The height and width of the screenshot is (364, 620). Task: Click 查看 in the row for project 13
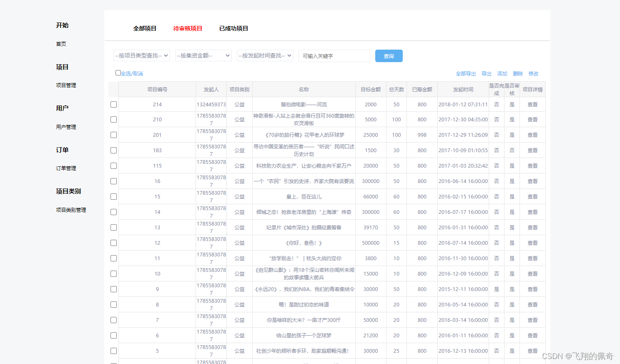point(532,227)
